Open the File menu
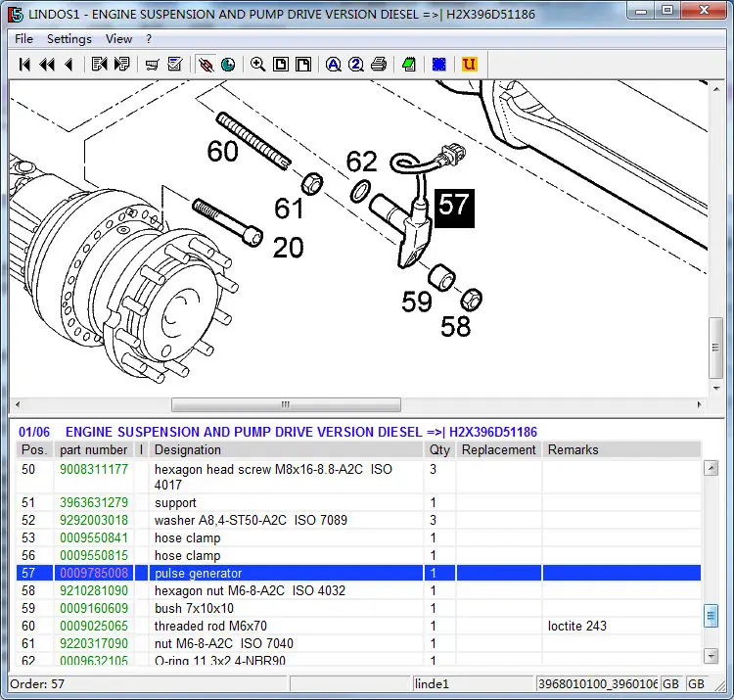 pyautogui.click(x=23, y=39)
